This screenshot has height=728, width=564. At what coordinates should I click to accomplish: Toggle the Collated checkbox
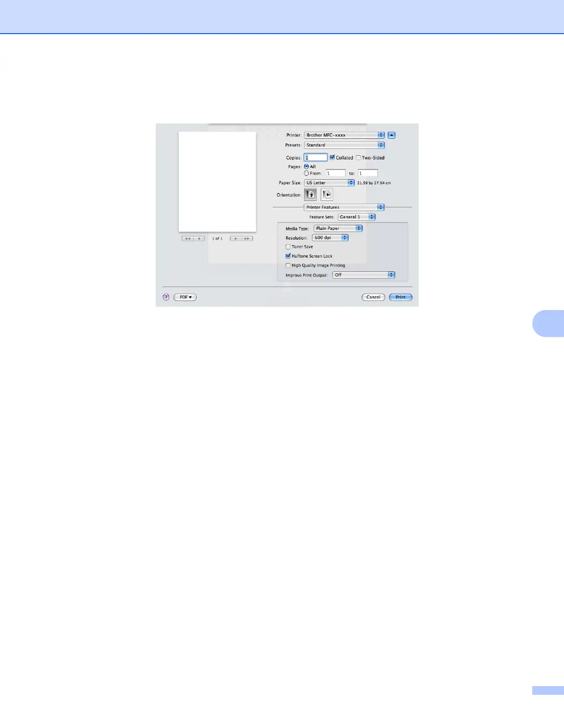coord(332,158)
